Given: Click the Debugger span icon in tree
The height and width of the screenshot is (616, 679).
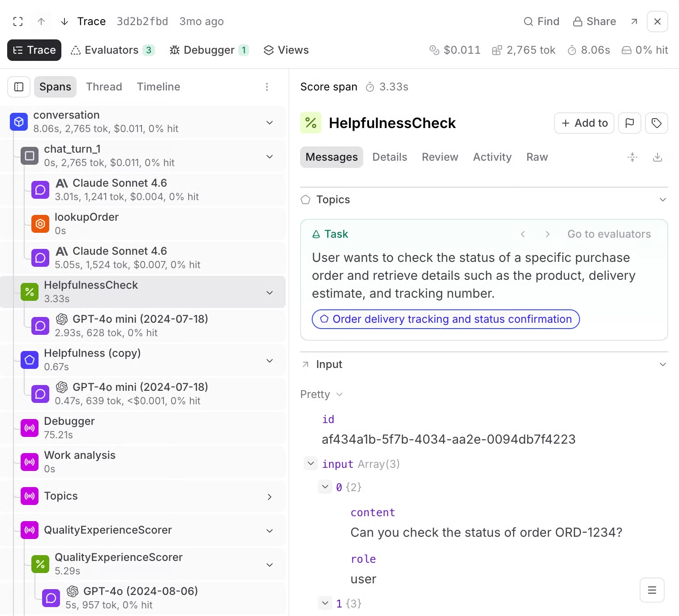Looking at the screenshot, I should tap(30, 428).
